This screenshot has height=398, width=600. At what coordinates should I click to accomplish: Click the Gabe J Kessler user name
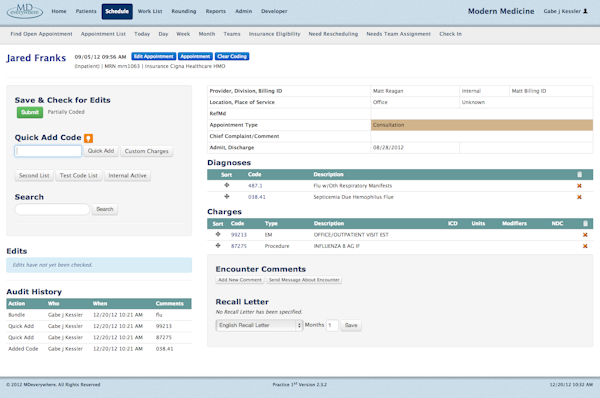562,11
